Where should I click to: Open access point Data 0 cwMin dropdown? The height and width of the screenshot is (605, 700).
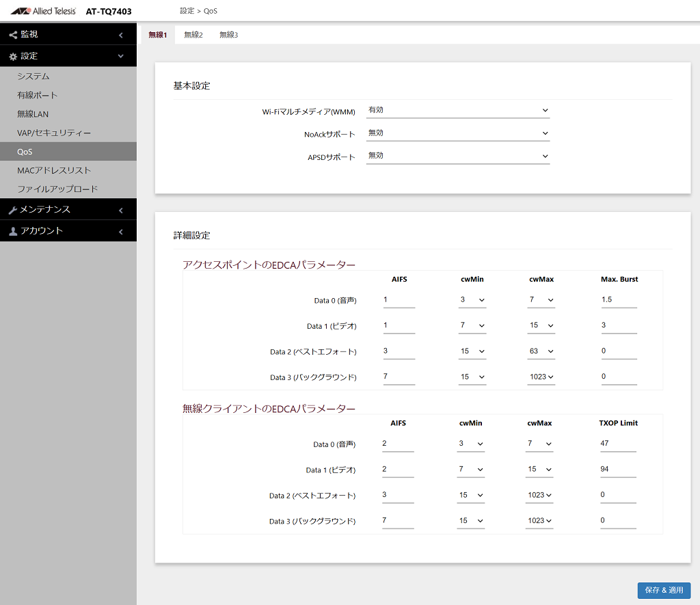point(472,300)
